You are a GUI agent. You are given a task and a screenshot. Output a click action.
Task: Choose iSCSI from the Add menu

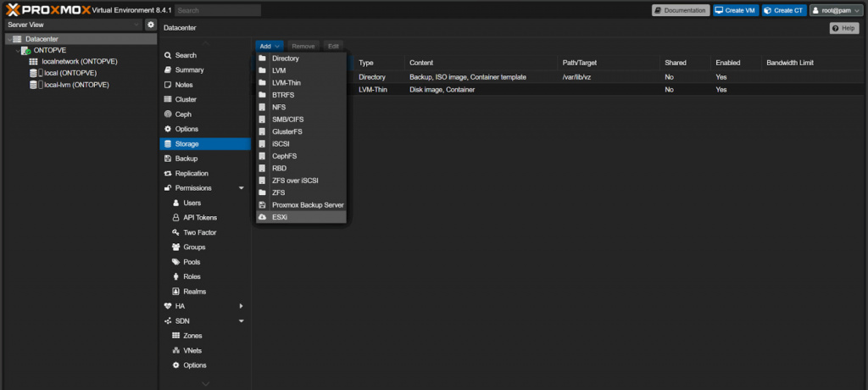coord(301,143)
